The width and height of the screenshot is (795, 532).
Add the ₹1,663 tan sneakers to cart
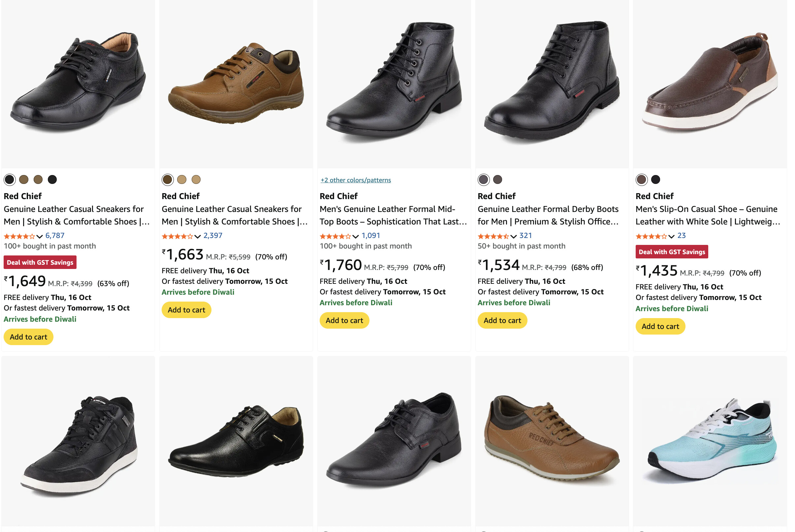[x=186, y=310]
